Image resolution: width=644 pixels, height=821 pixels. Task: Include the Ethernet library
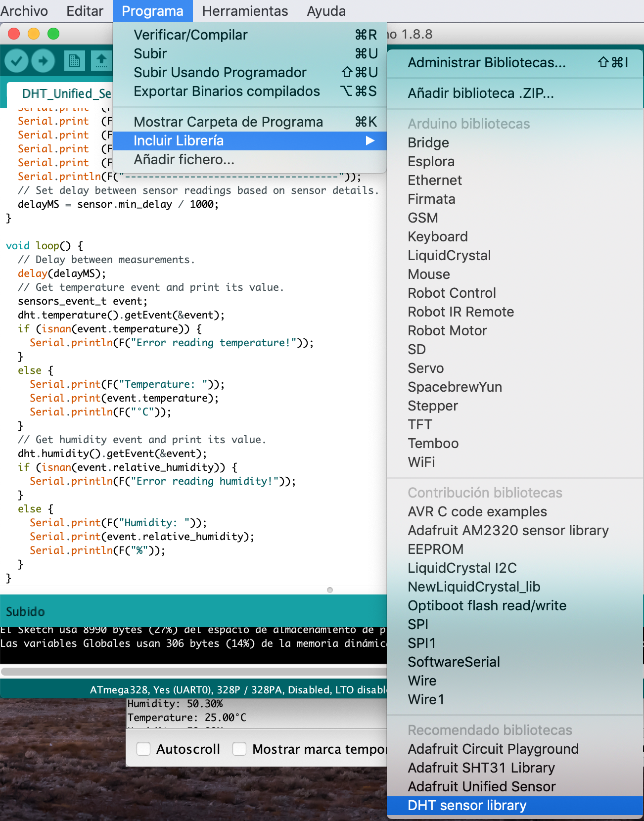tap(515, 181)
